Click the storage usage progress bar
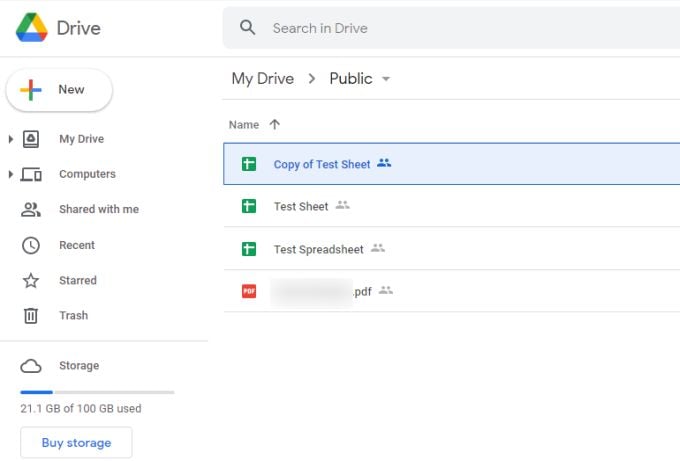The image size is (680, 461). tap(97, 392)
